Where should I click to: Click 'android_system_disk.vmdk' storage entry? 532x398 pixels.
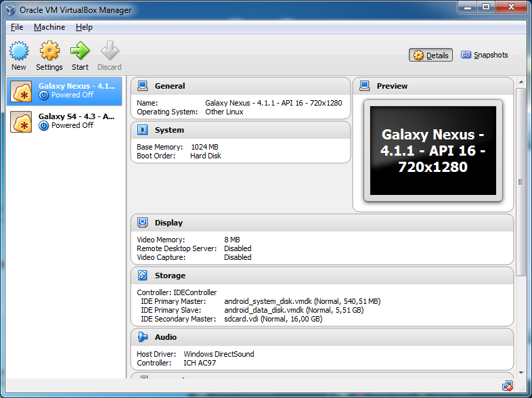click(x=303, y=301)
